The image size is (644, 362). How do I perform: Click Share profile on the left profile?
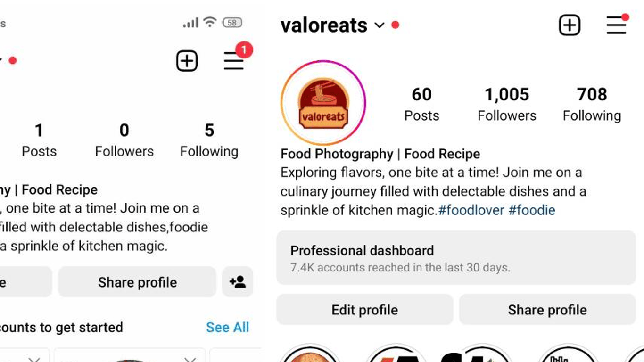(x=137, y=282)
